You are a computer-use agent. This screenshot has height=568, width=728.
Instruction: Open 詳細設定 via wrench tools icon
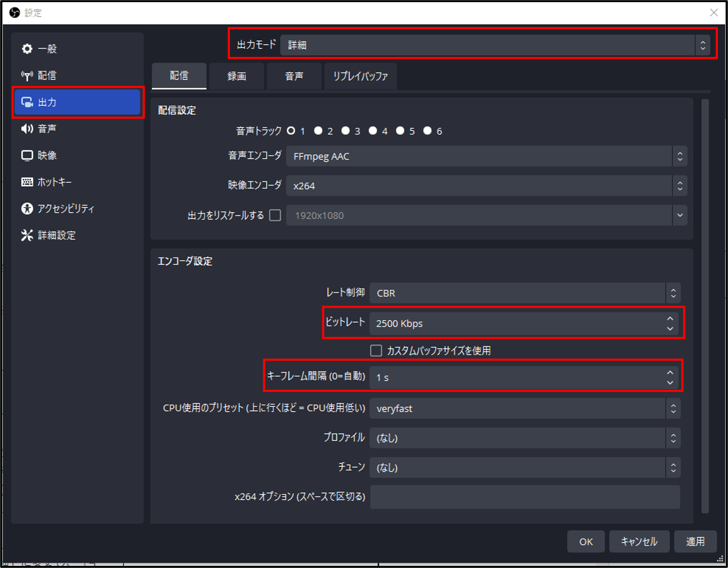(27, 235)
